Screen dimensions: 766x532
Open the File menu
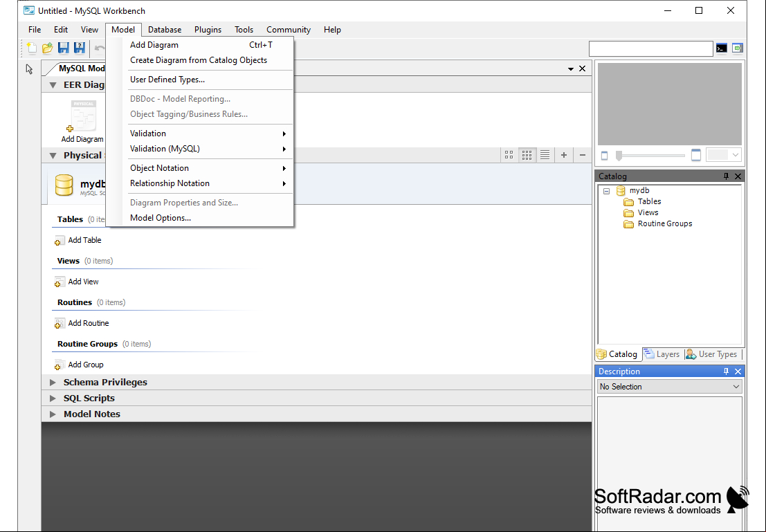pyautogui.click(x=35, y=29)
